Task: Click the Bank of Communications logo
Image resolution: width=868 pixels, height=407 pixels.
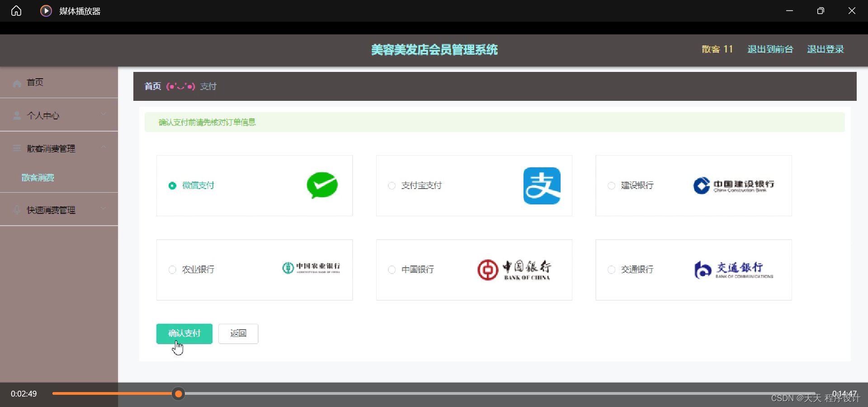Action: [x=734, y=270]
